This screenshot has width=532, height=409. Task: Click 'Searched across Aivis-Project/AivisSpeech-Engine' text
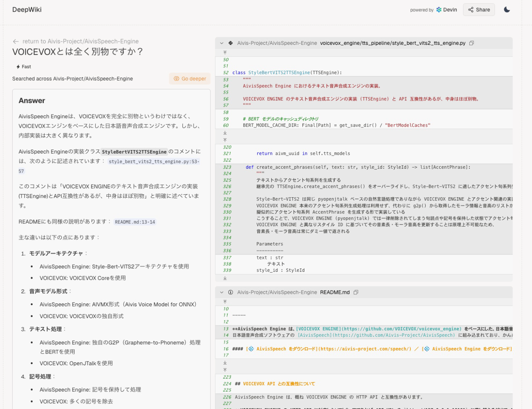[73, 79]
